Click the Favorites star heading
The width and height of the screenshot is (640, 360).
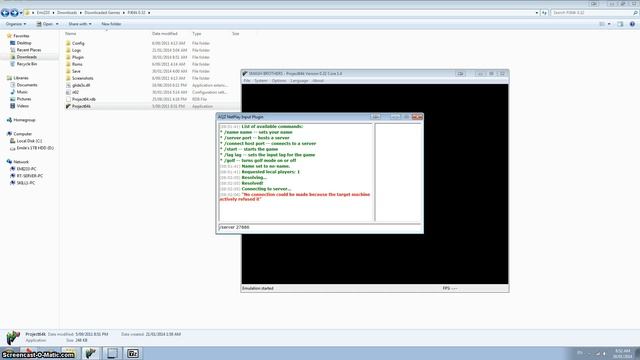[18, 36]
